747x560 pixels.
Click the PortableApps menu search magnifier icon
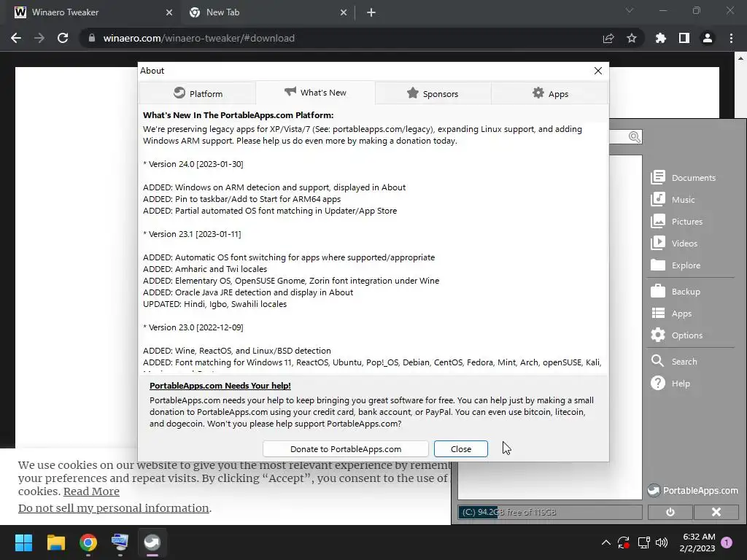click(x=634, y=137)
